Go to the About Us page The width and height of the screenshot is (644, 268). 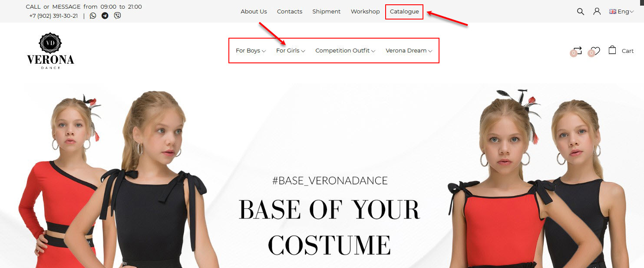click(254, 12)
